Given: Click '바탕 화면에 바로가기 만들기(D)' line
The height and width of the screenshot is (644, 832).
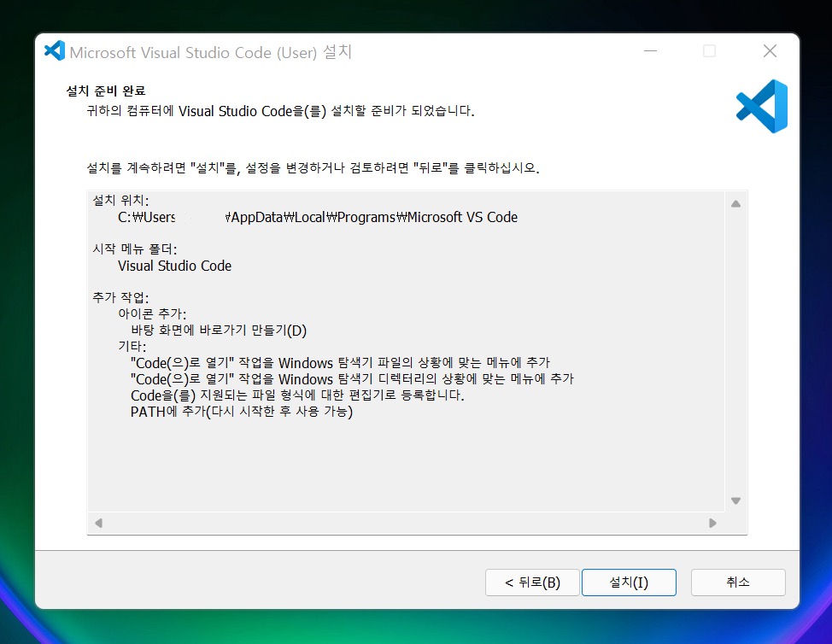Looking at the screenshot, I should click(x=219, y=330).
